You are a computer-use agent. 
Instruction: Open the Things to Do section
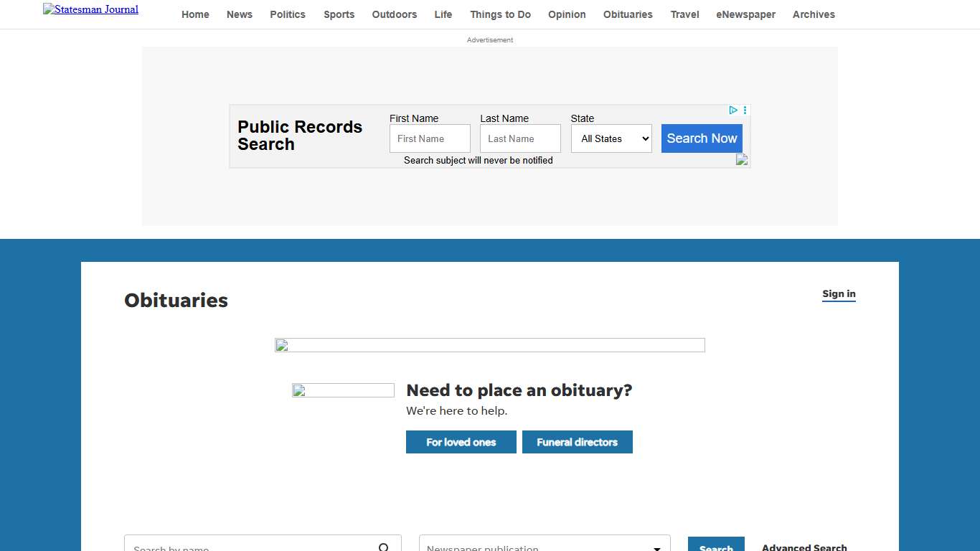pos(501,14)
